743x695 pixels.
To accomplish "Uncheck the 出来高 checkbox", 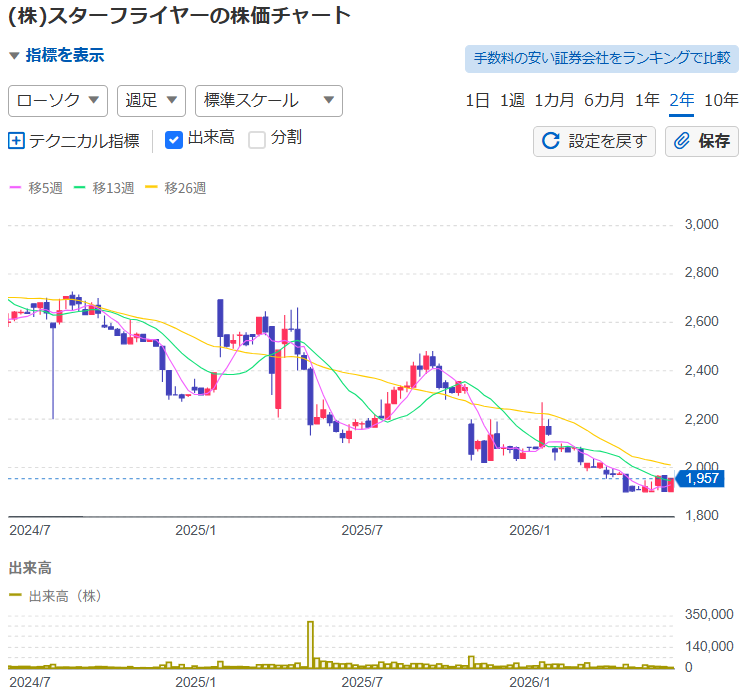I will point(174,140).
